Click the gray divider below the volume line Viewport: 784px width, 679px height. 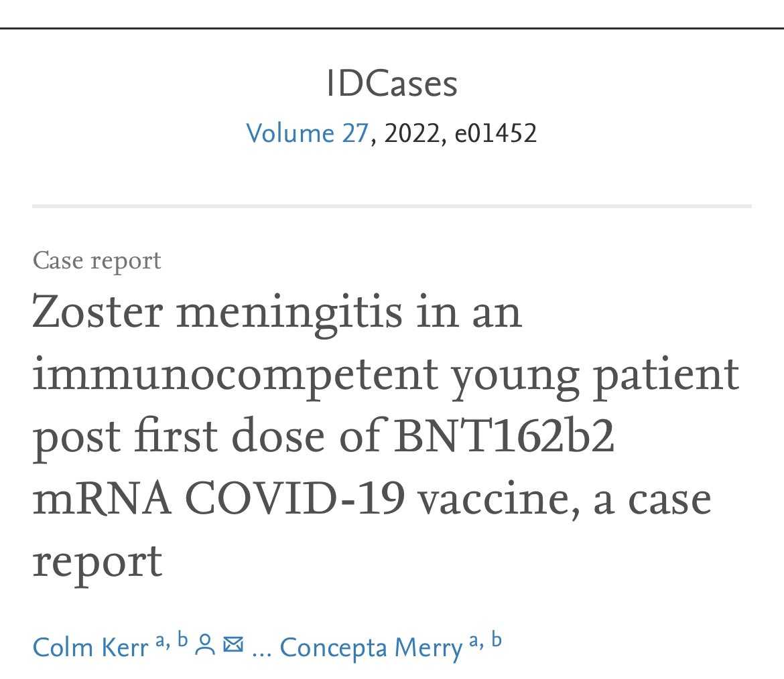click(392, 206)
